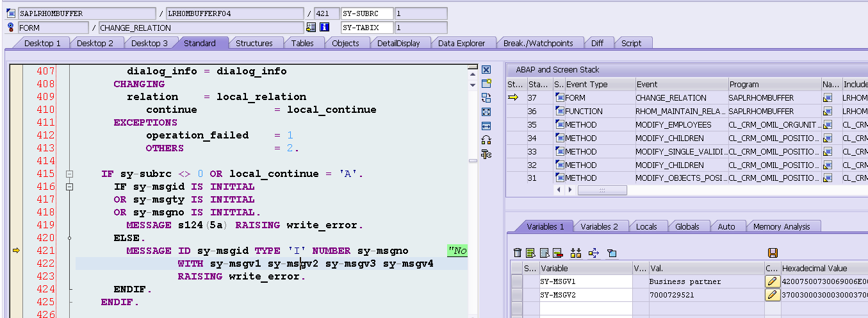This screenshot has height=318, width=868.
Task: Switch to the Desktop 2 tab
Action: [x=95, y=43]
